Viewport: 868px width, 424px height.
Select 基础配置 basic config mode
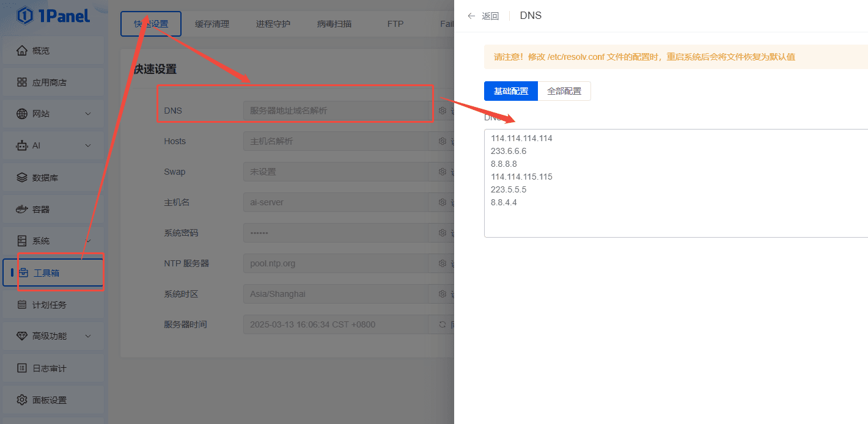(x=511, y=91)
